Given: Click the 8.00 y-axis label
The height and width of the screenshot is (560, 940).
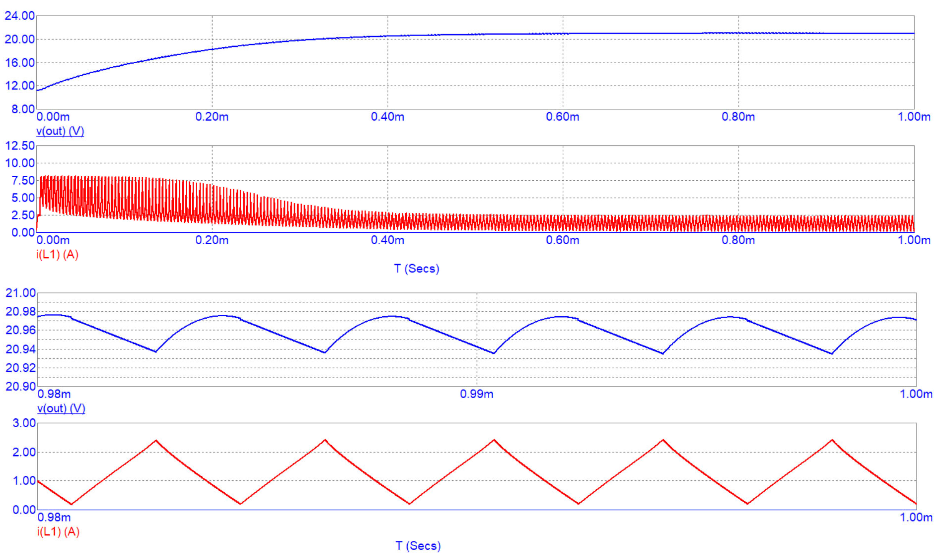Looking at the screenshot, I should click(x=23, y=109).
